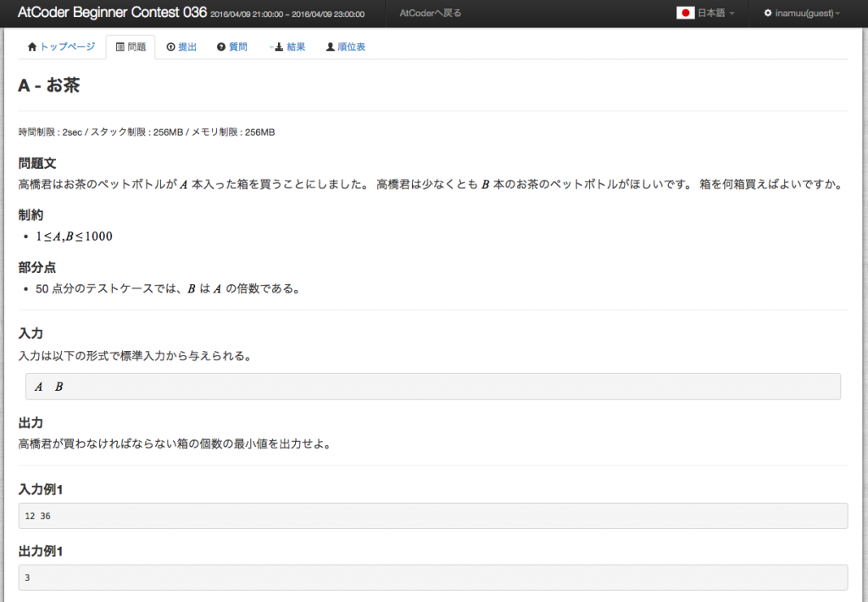This screenshot has height=602, width=868.
Task: Click the problem statement starting 高橋君はお茶のペットボトル
Action: pos(431,185)
